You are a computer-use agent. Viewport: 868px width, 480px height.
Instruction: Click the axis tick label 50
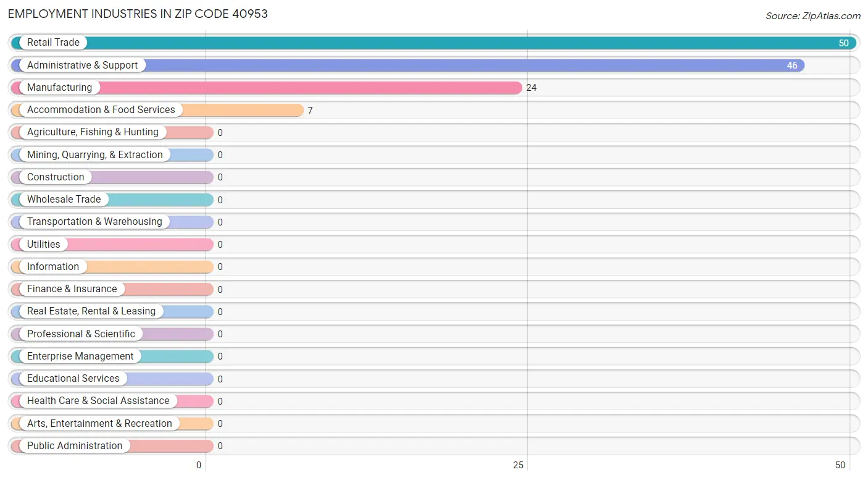840,465
